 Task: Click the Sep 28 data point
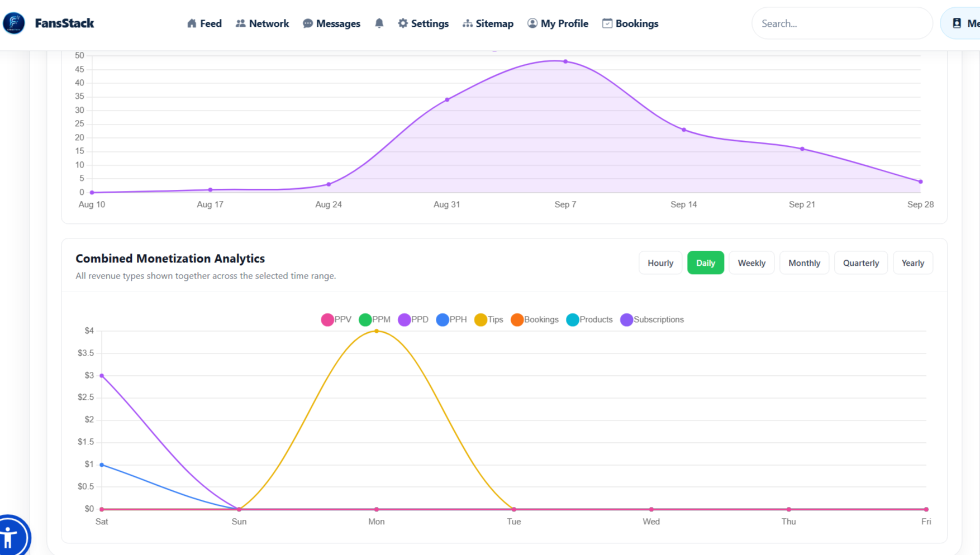921,181
